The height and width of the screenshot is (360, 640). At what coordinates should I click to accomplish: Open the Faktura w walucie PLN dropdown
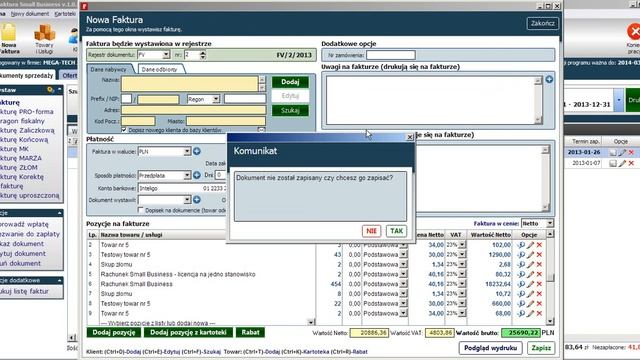187,151
